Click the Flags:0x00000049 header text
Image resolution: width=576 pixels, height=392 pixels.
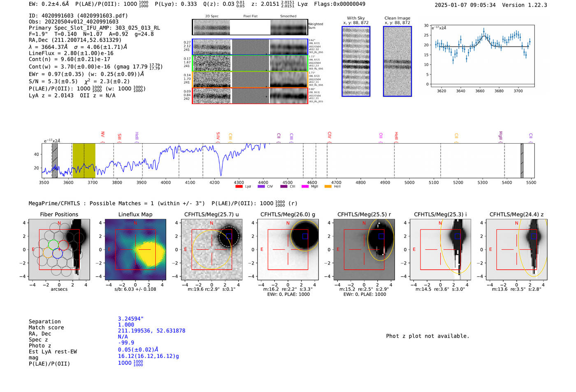coord(340,4)
